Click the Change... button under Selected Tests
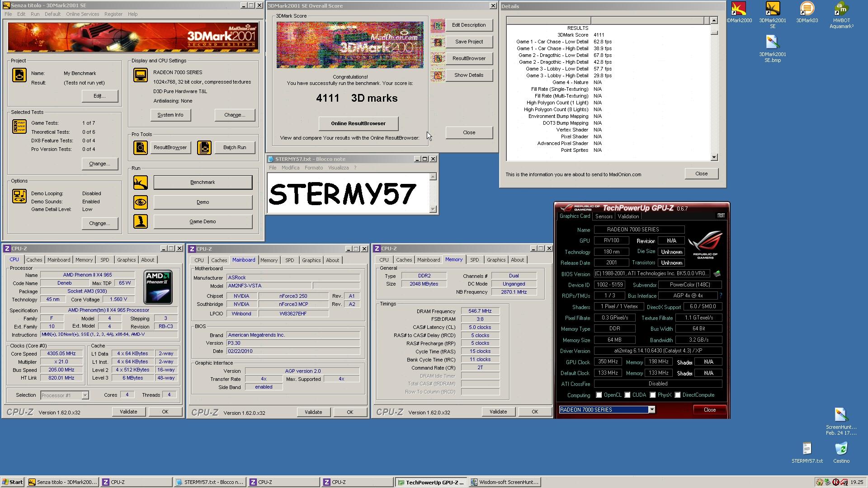The width and height of the screenshot is (868, 488). pos(100,164)
